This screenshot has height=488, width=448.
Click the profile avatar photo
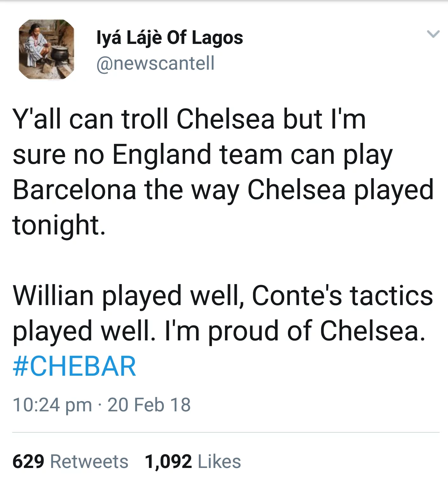tap(46, 49)
